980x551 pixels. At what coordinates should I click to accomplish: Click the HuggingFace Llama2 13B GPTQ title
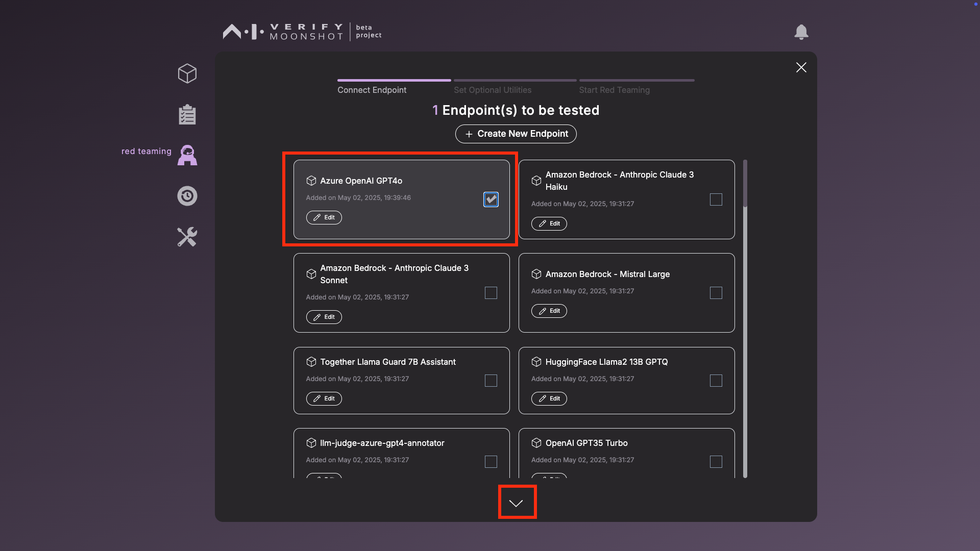(606, 362)
